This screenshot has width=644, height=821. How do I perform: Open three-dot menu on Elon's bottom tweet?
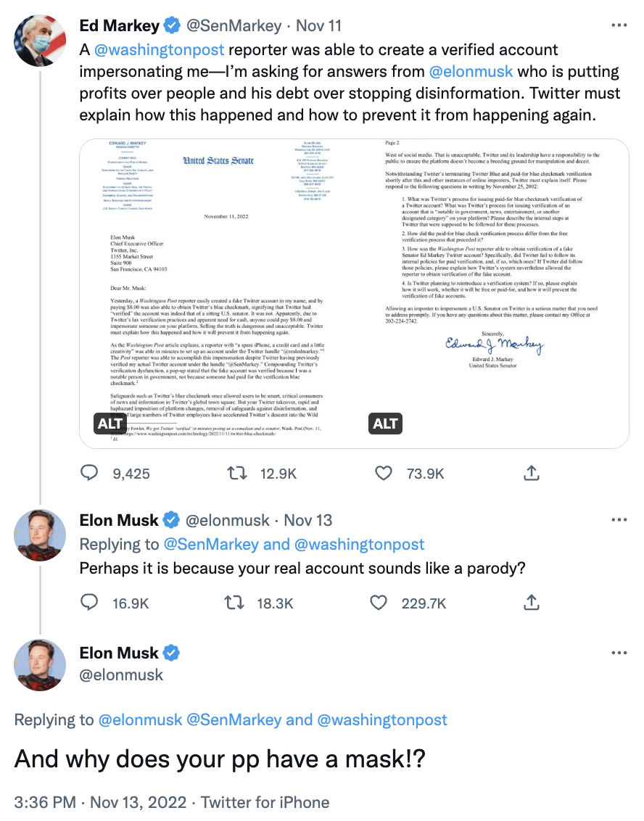(x=619, y=653)
